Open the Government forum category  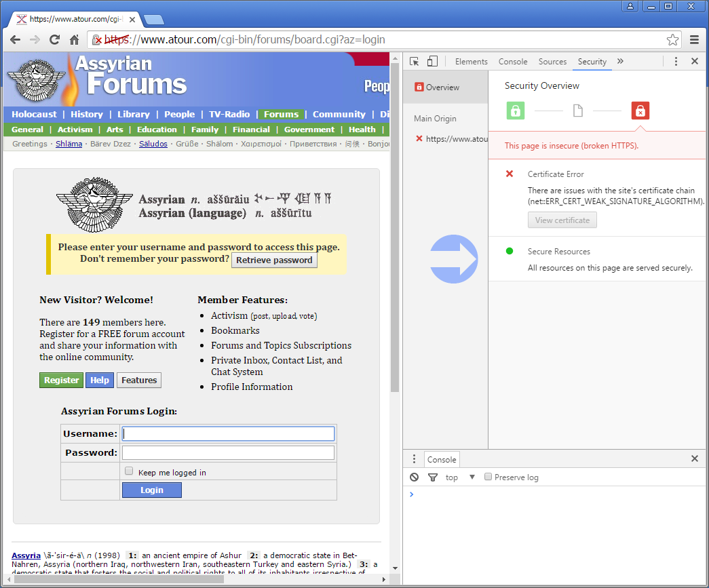309,130
